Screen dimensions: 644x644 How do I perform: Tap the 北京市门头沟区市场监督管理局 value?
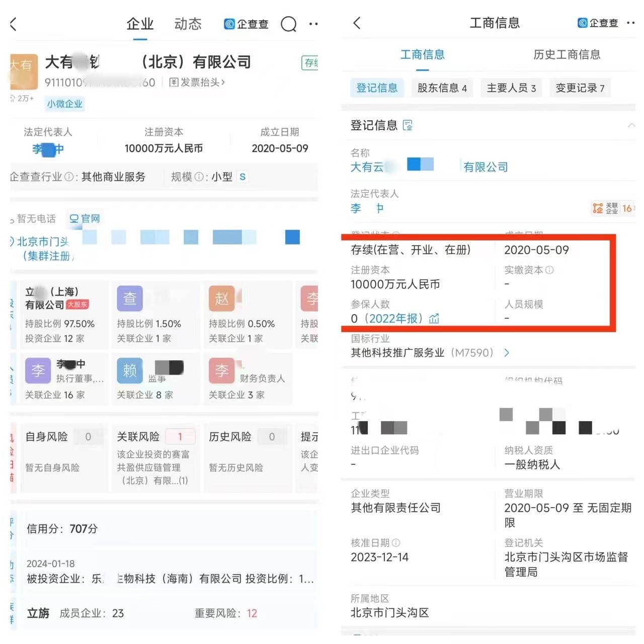[567, 564]
